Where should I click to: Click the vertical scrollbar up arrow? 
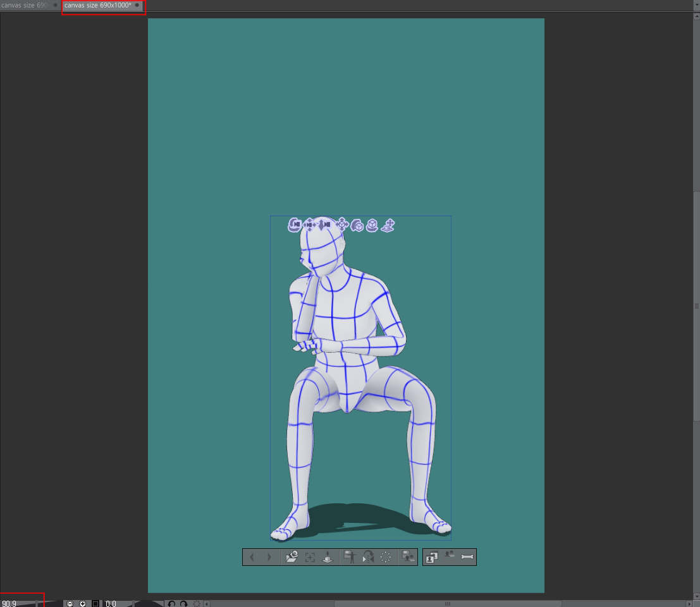696,17
